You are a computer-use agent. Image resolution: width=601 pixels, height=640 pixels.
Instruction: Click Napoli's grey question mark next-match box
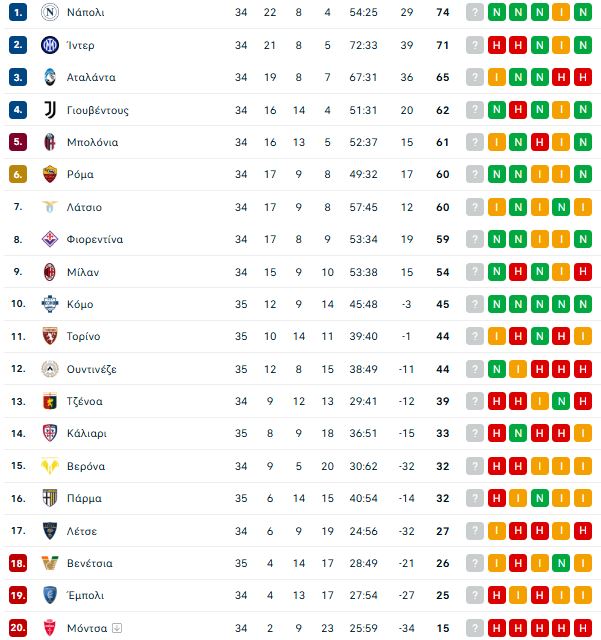click(475, 12)
